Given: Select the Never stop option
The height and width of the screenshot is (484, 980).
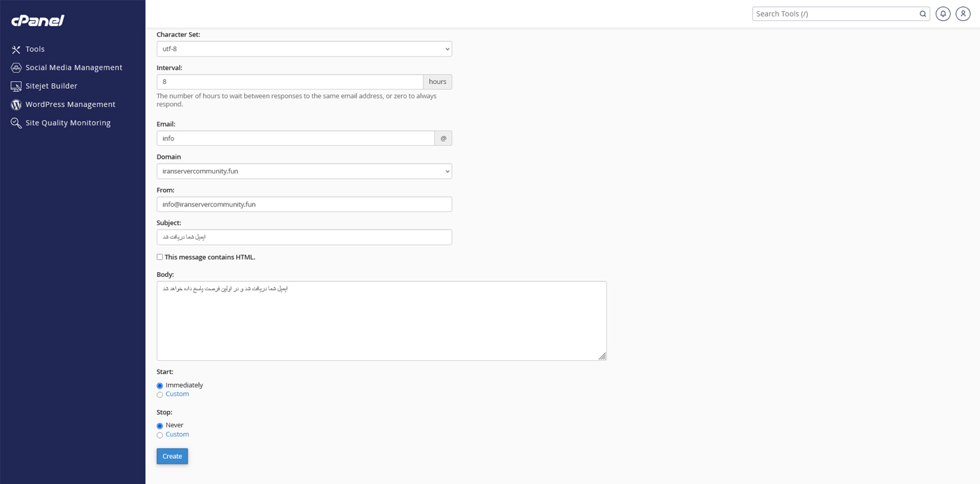Looking at the screenshot, I should click(x=160, y=425).
